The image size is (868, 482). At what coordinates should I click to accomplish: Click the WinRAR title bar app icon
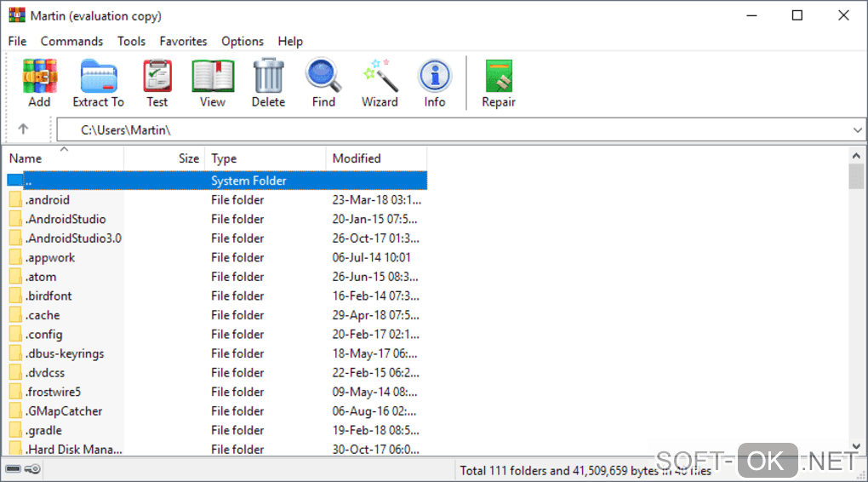pos(17,15)
